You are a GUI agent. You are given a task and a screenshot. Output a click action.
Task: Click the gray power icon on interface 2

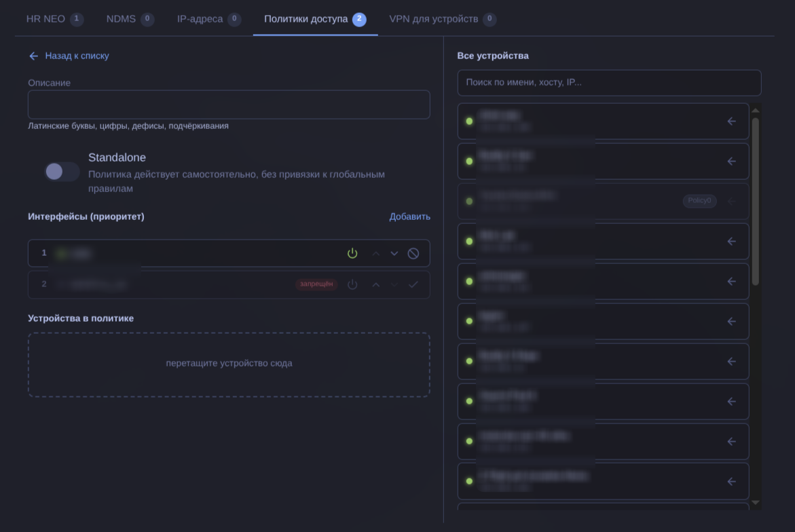pyautogui.click(x=352, y=284)
